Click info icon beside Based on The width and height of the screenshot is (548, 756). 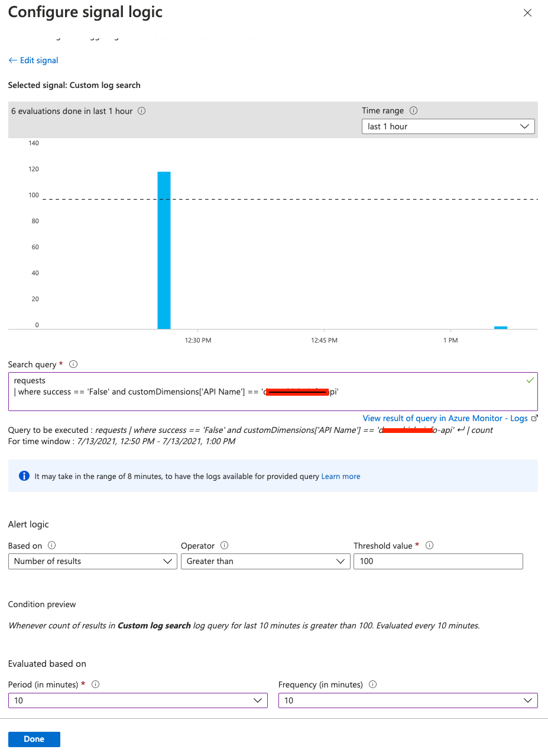coord(51,546)
